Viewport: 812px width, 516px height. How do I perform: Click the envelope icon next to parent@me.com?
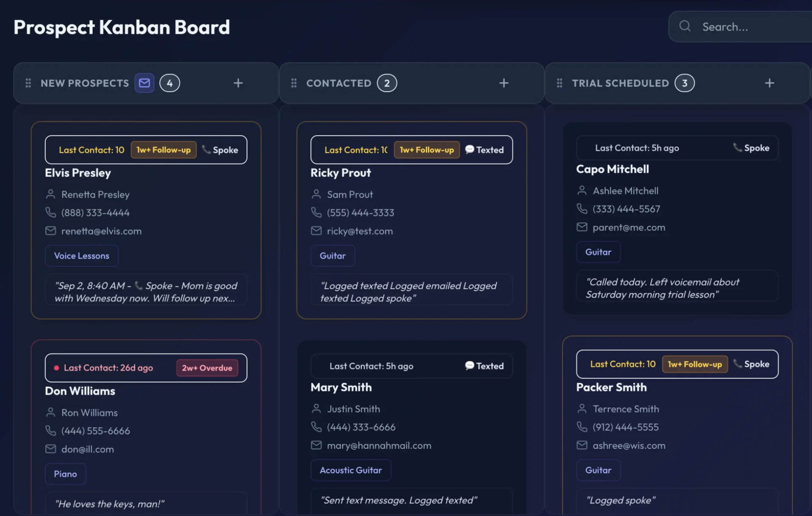[582, 227]
